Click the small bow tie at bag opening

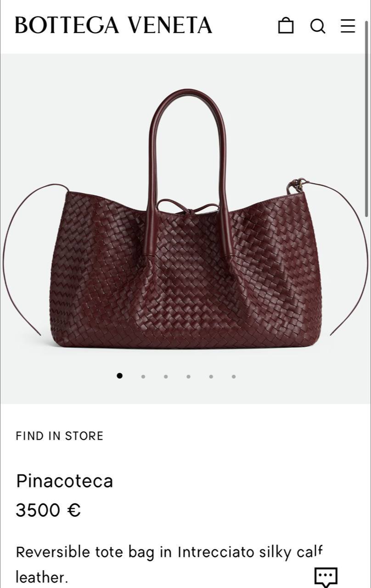pos(188,207)
